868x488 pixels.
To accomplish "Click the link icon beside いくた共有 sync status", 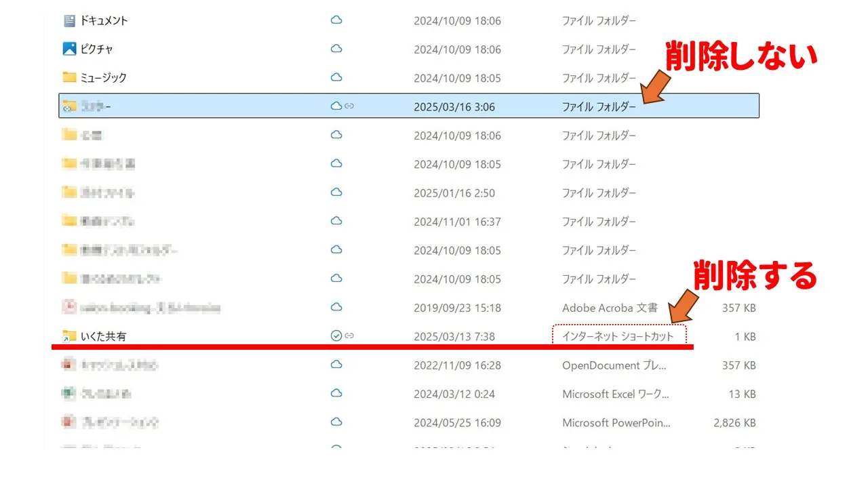I will (x=349, y=335).
